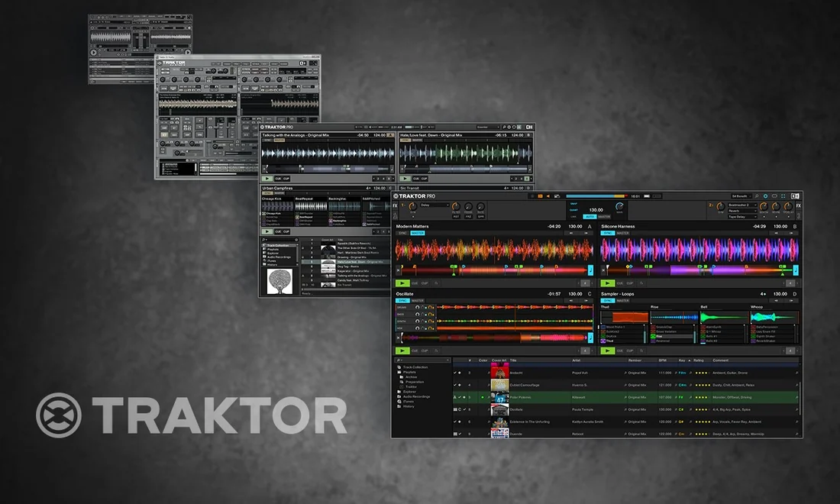Enable SYNC on the Modern Matters deck
The image size is (840, 504).
pos(402,233)
